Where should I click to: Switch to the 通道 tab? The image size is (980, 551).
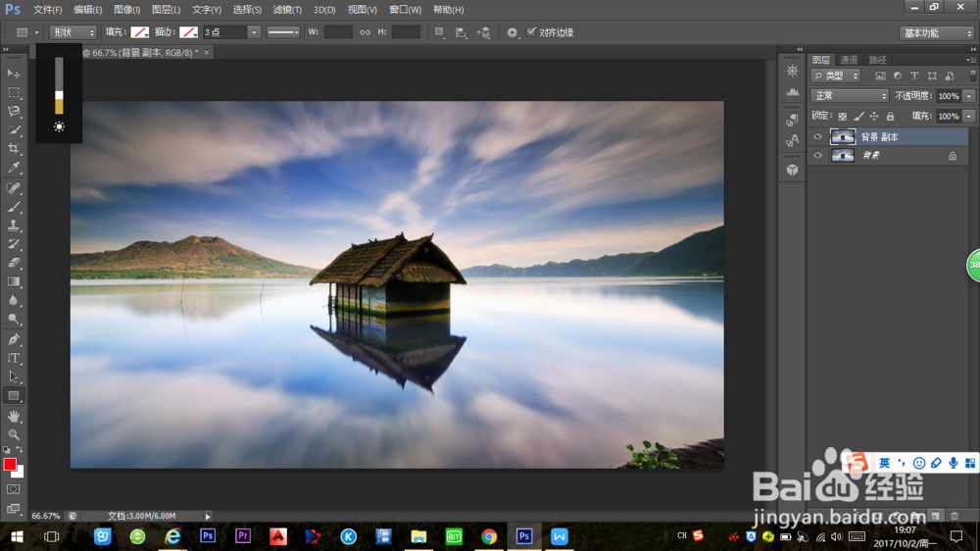tap(849, 60)
